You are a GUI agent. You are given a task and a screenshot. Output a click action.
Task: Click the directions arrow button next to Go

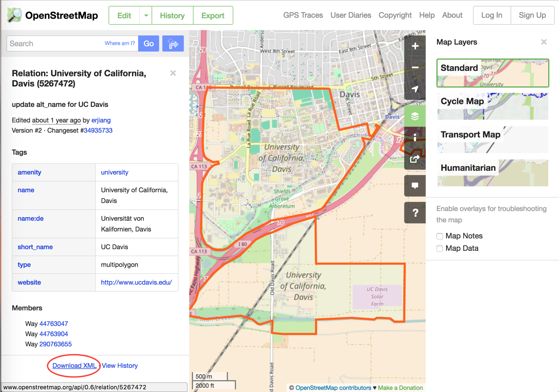173,44
